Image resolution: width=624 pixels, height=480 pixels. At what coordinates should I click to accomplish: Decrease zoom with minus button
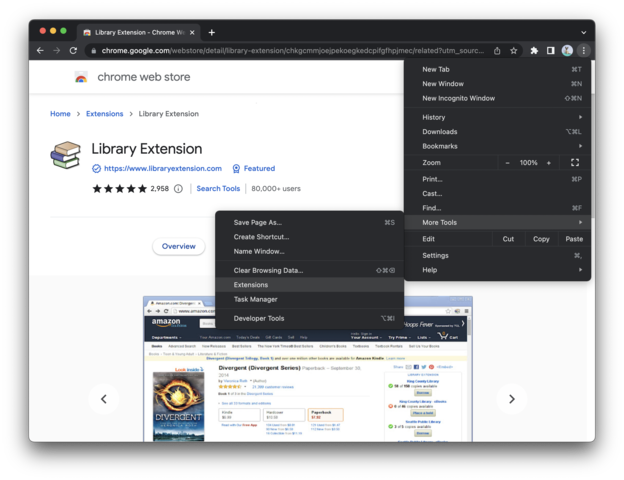pos(507,163)
